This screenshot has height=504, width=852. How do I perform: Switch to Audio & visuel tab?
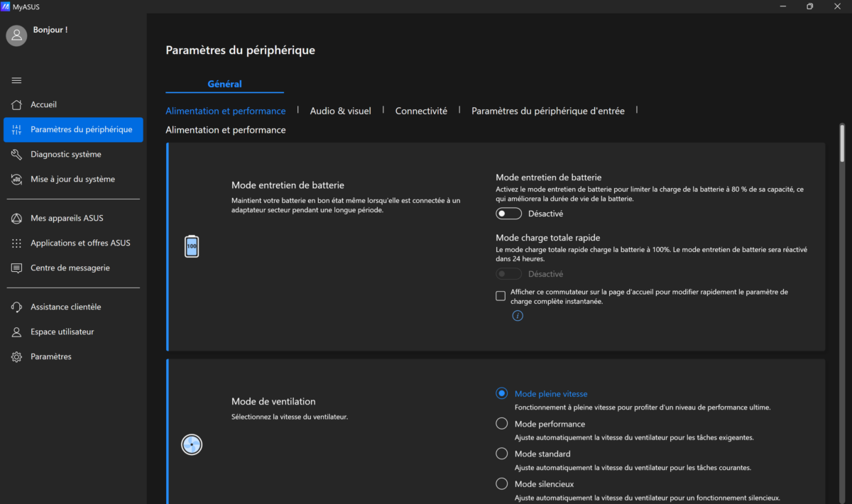tap(340, 111)
